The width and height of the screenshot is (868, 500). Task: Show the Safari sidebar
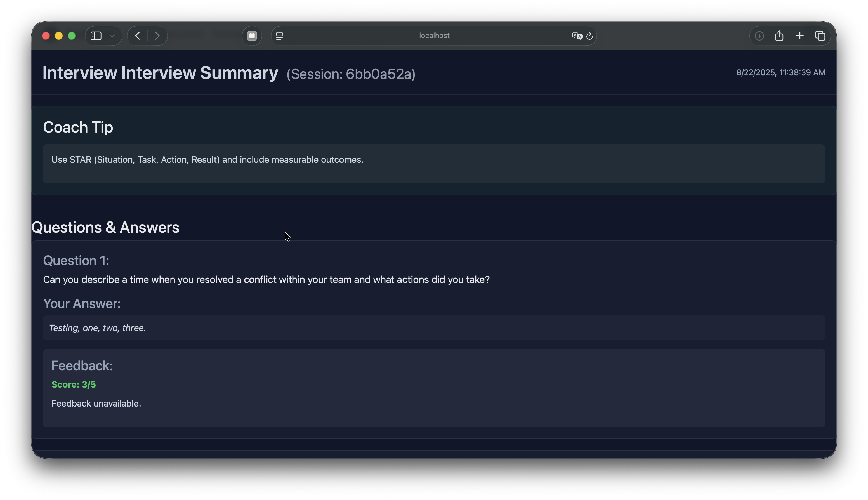[x=96, y=36]
